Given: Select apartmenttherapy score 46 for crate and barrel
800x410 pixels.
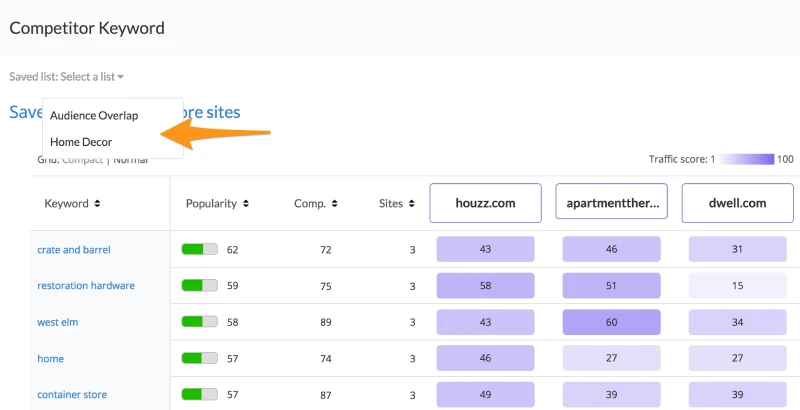Looking at the screenshot, I should pyautogui.click(x=611, y=249).
